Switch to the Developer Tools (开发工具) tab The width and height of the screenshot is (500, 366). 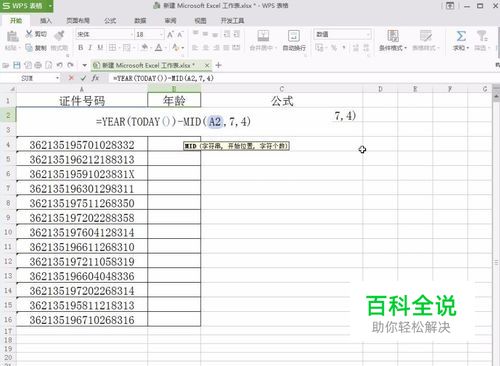point(232,21)
